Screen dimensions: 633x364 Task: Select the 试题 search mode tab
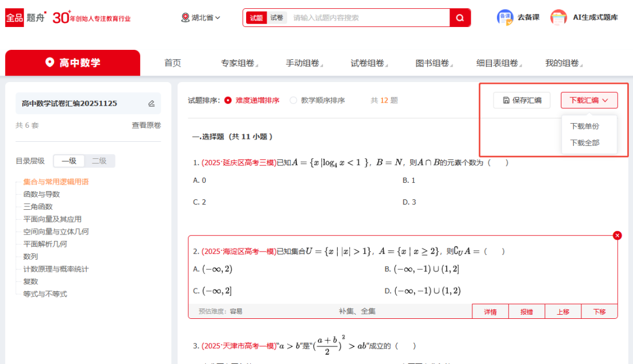pos(256,18)
